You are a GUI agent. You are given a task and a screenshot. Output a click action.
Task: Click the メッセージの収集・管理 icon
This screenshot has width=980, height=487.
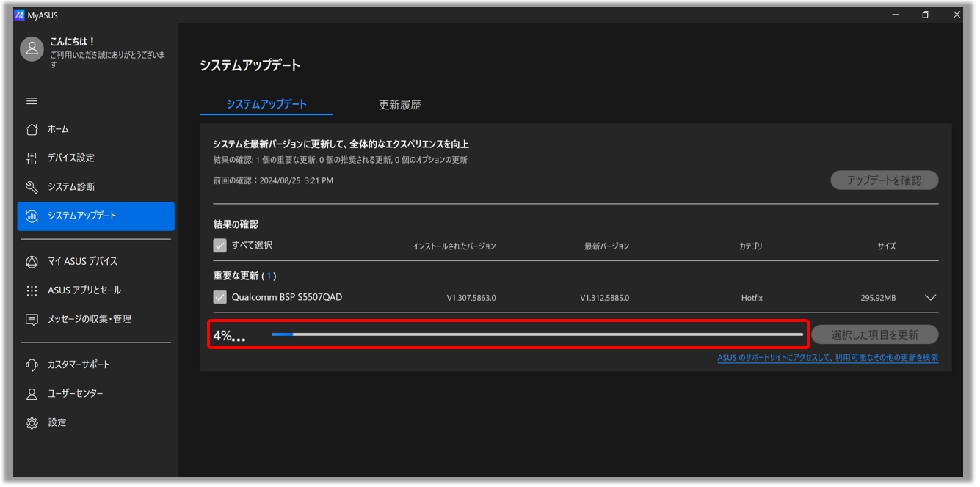pyautogui.click(x=32, y=320)
